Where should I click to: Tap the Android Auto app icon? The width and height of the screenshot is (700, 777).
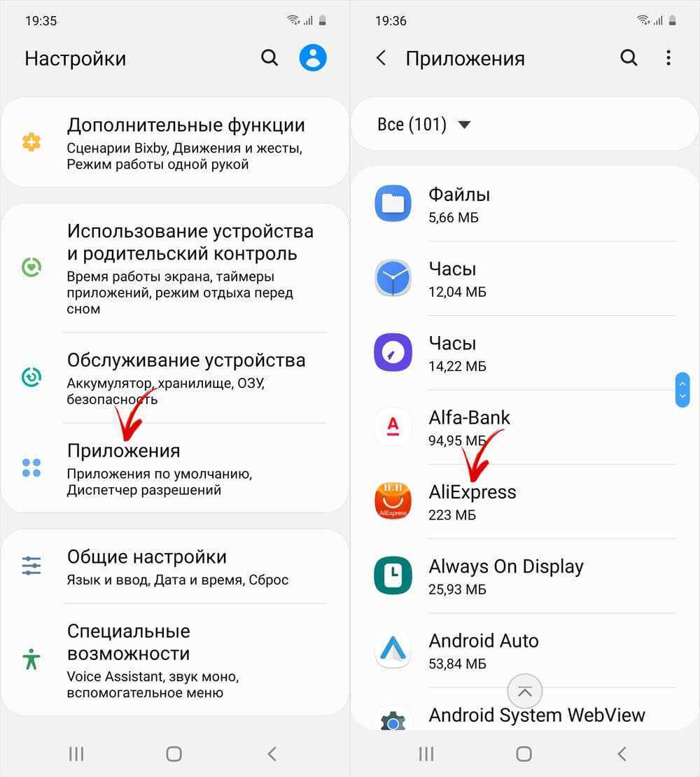pyautogui.click(x=393, y=650)
